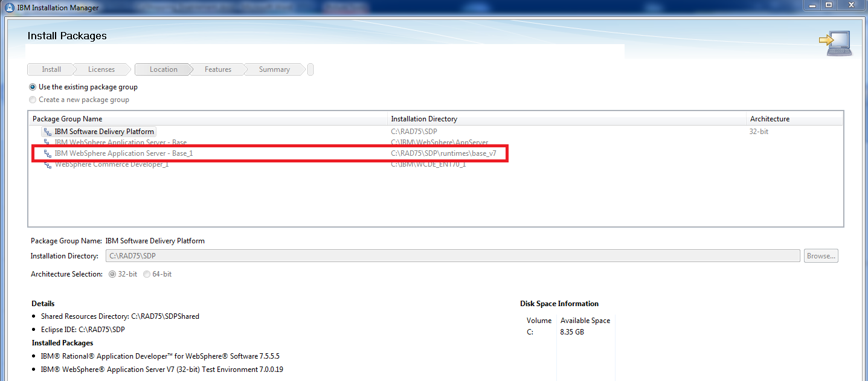Go to the Install wizard step
The height and width of the screenshot is (381, 868).
click(51, 69)
